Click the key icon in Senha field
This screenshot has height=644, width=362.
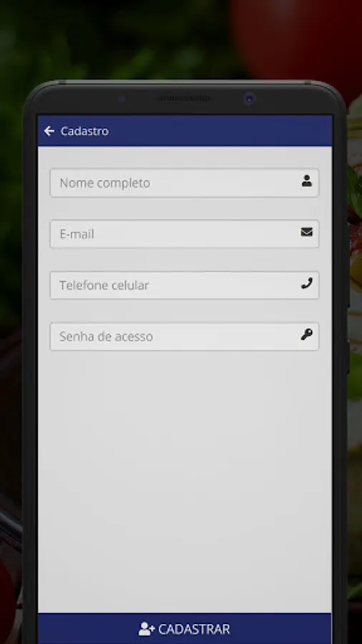coord(307,334)
